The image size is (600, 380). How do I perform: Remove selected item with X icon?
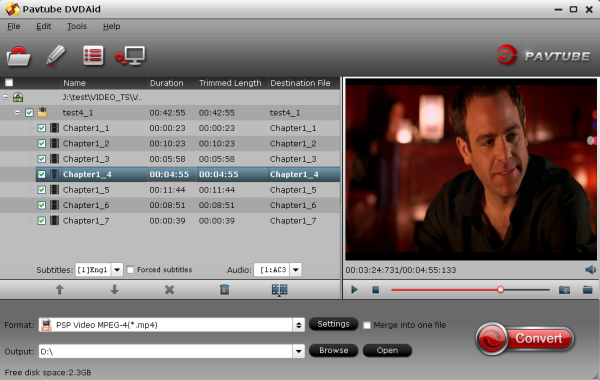click(x=170, y=290)
